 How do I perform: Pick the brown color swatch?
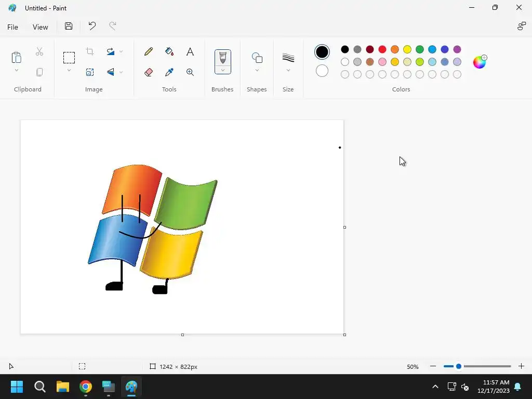pos(370,62)
